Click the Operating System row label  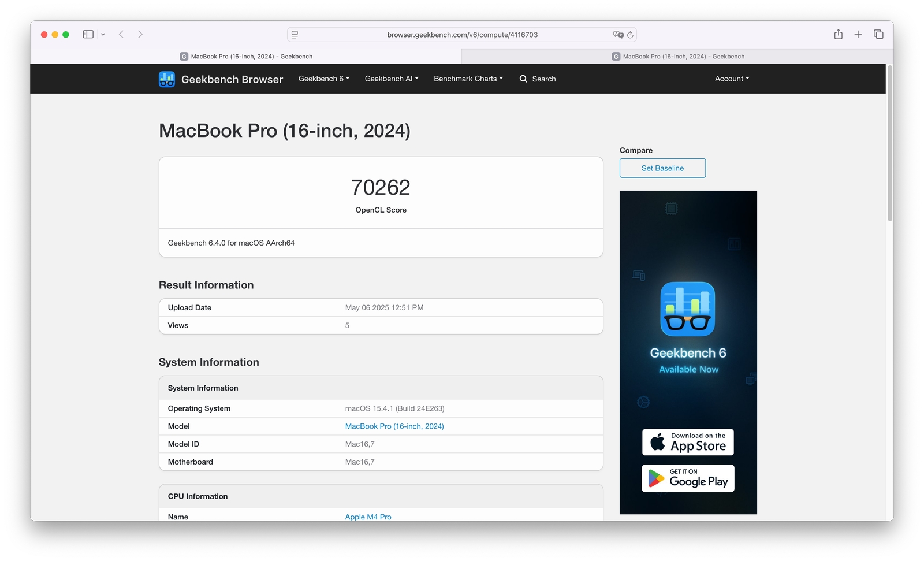(x=199, y=408)
